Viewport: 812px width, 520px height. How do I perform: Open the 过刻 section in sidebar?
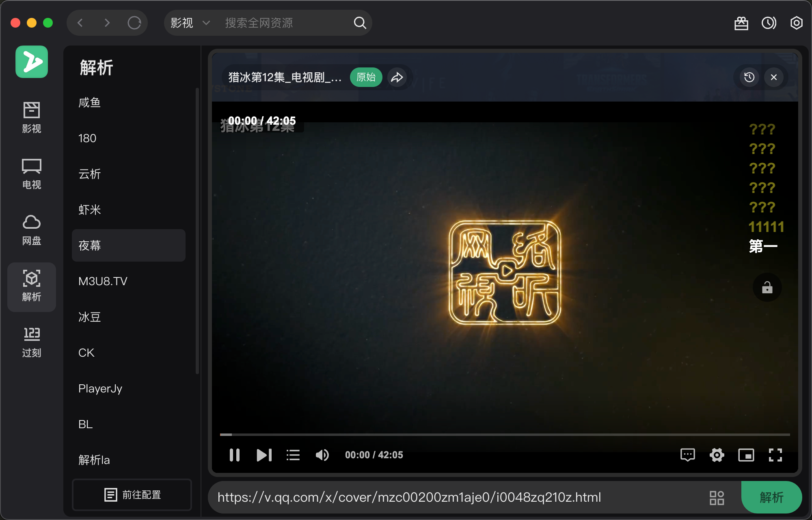pos(31,342)
